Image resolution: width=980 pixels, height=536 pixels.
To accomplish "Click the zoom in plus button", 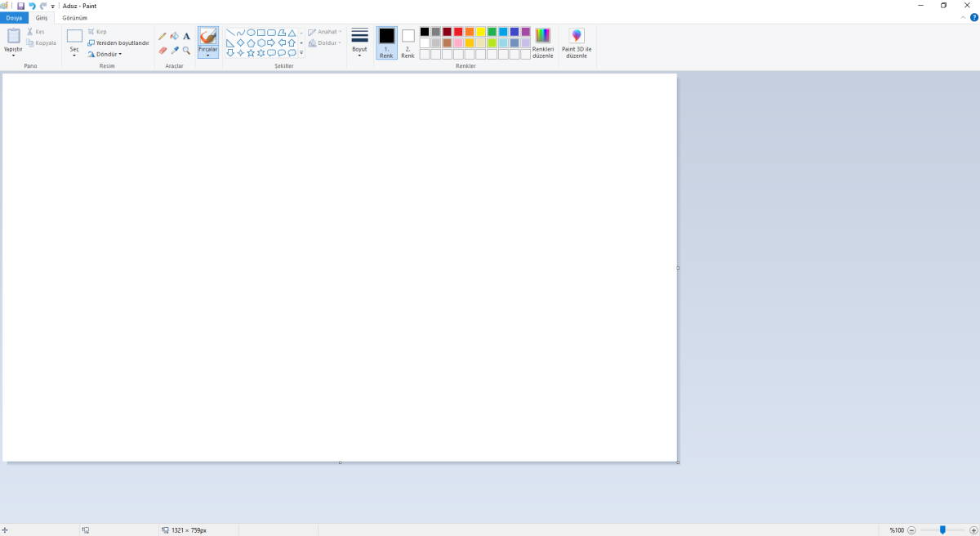I will tap(973, 530).
